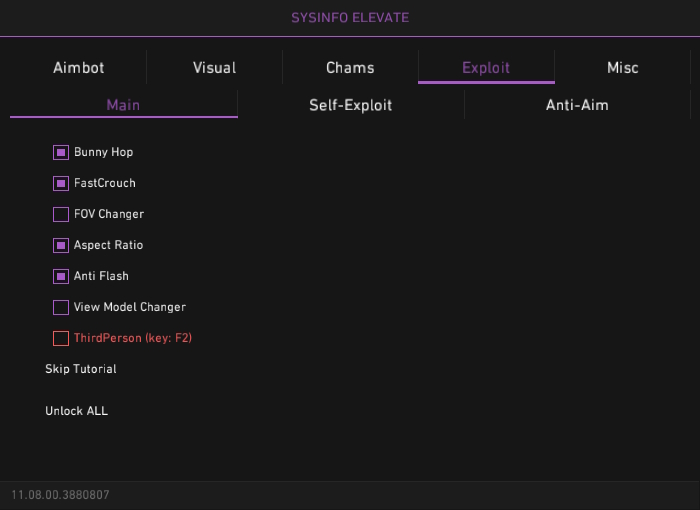Open the Self-Exploit sub-tab
This screenshot has height=510, width=700.
[350, 105]
